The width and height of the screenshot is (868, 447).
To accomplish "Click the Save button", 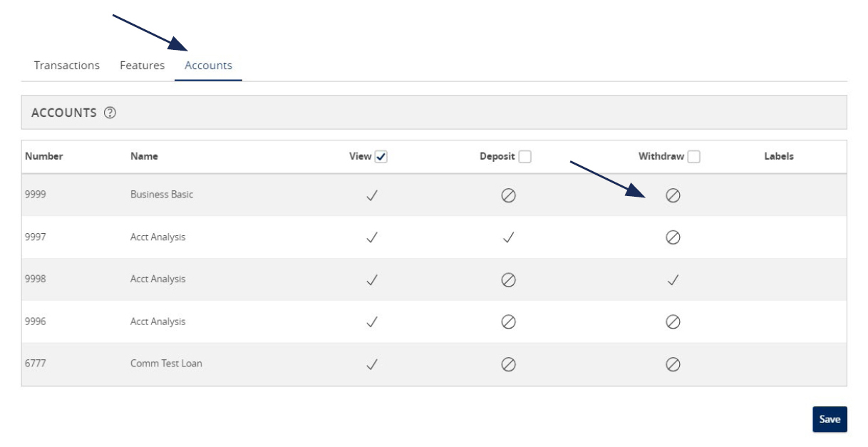I will tap(829, 421).
